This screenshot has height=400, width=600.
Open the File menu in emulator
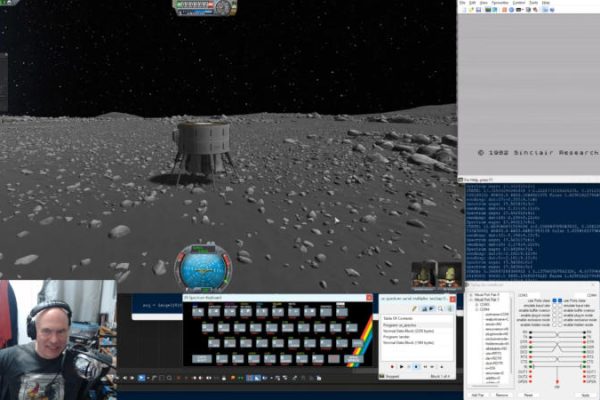(x=463, y=4)
